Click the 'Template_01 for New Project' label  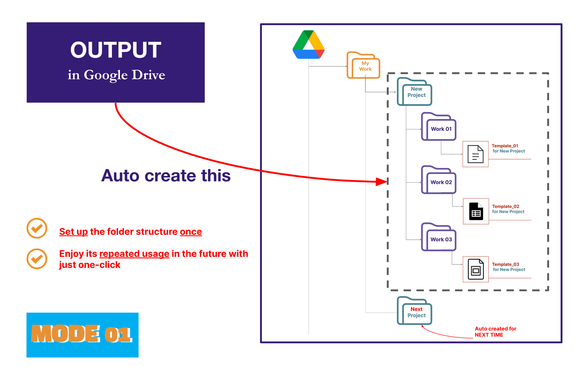tap(508, 148)
